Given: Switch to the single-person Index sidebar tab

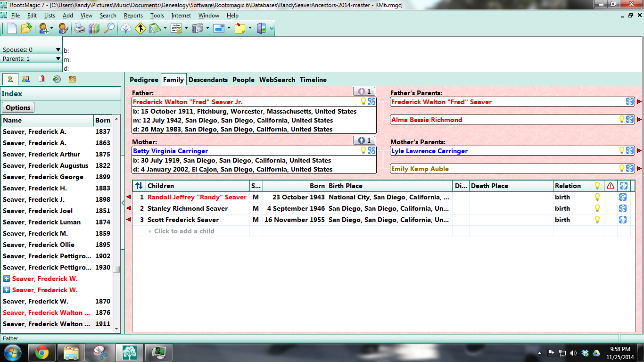Looking at the screenshot, I should click(10, 79).
